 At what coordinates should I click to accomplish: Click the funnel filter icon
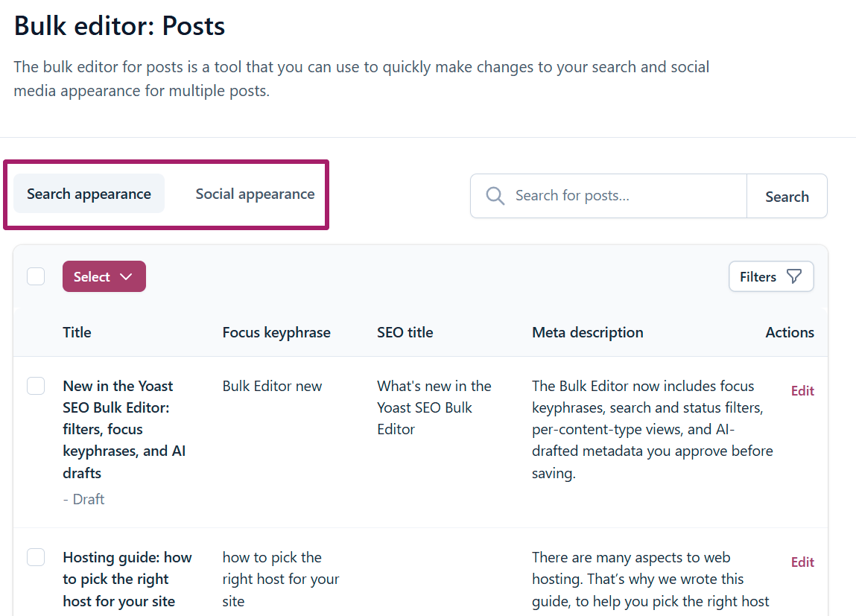[794, 276]
